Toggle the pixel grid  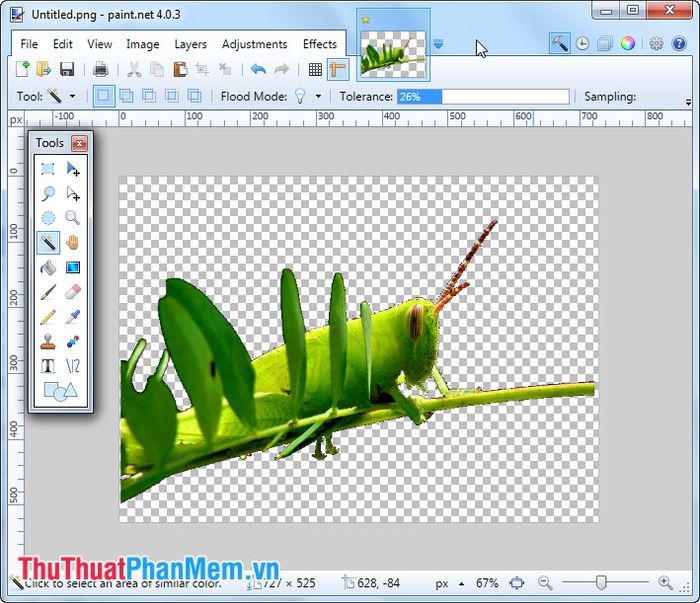tap(315, 69)
